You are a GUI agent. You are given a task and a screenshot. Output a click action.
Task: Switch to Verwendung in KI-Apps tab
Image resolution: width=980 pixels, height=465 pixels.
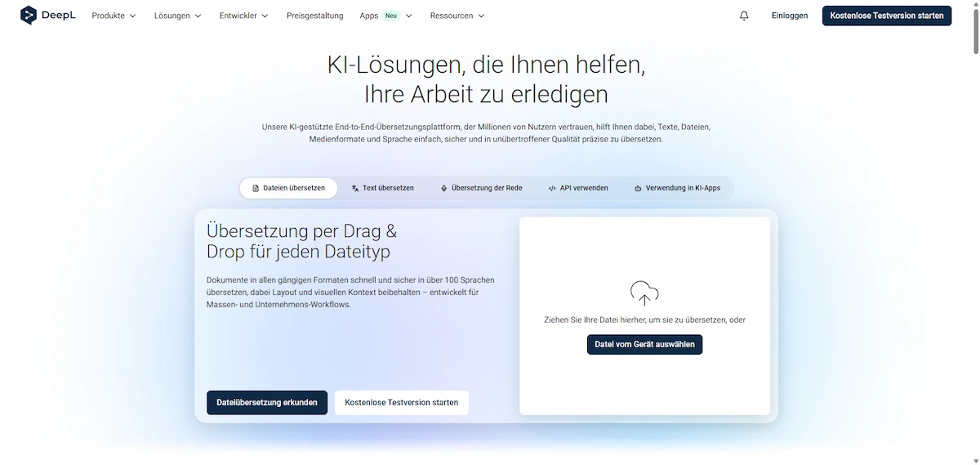click(677, 188)
